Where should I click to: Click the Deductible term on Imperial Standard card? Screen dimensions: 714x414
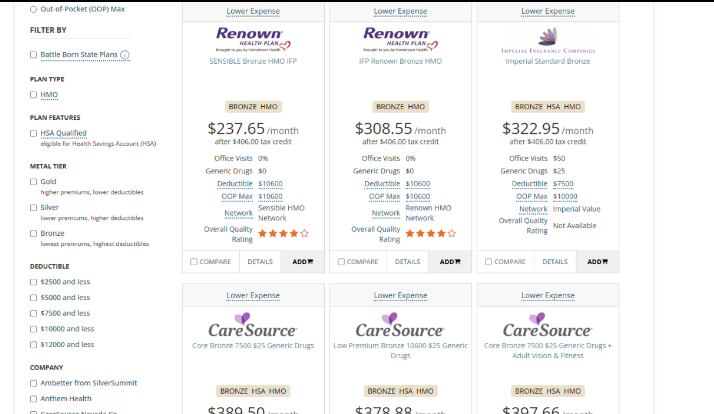point(530,184)
